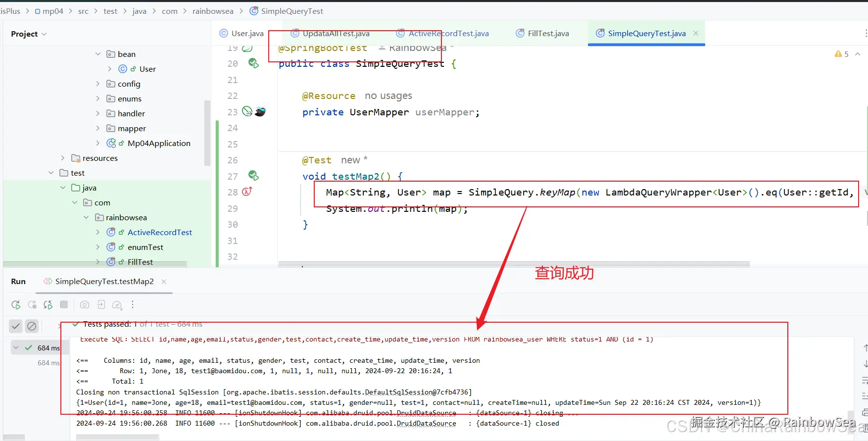Click the console down arrow icon
868x441 pixels.
(865, 364)
